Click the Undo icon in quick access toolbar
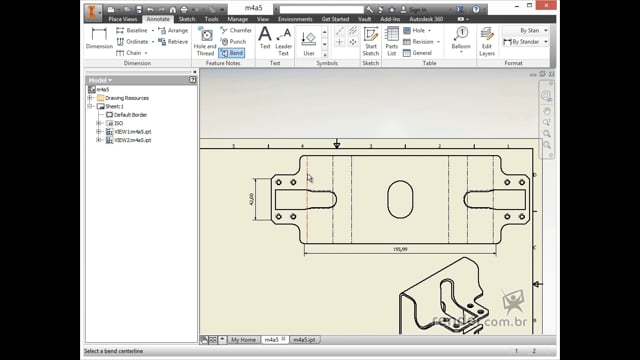The height and width of the screenshot is (360, 640). point(150,9)
